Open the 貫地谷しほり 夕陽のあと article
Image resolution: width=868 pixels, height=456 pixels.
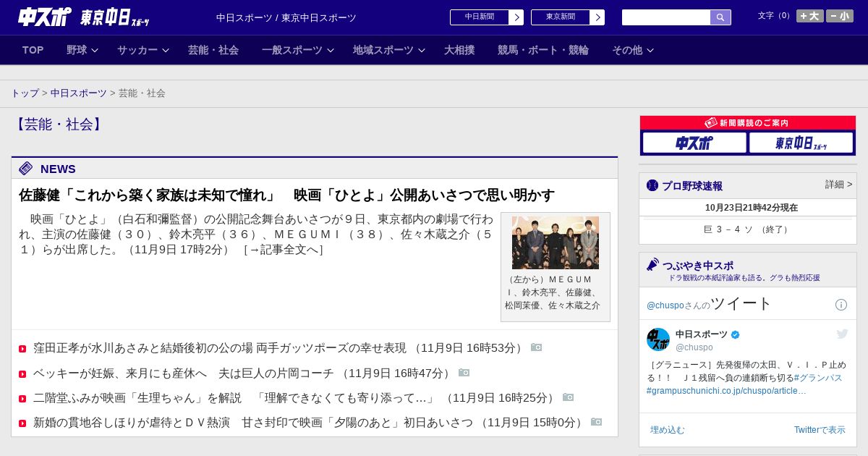click(x=252, y=423)
